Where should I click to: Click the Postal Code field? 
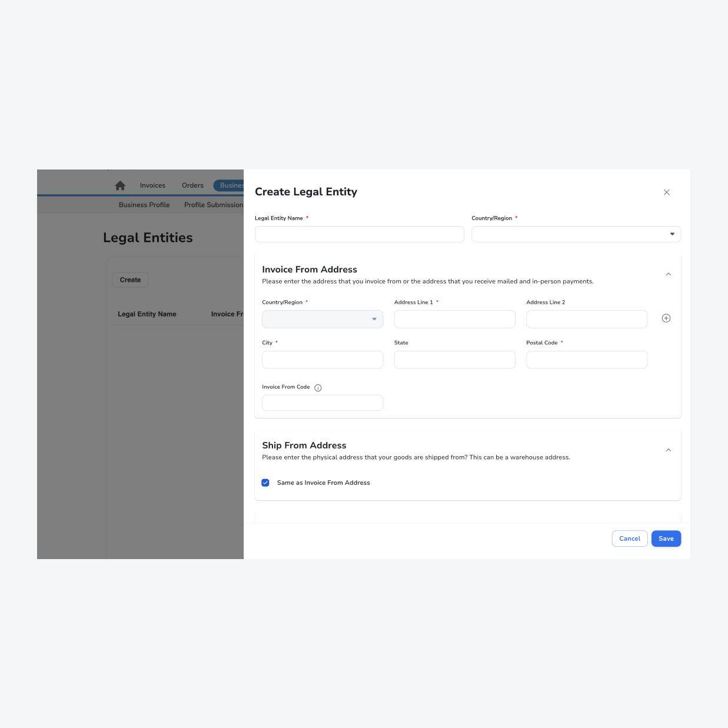click(x=586, y=360)
